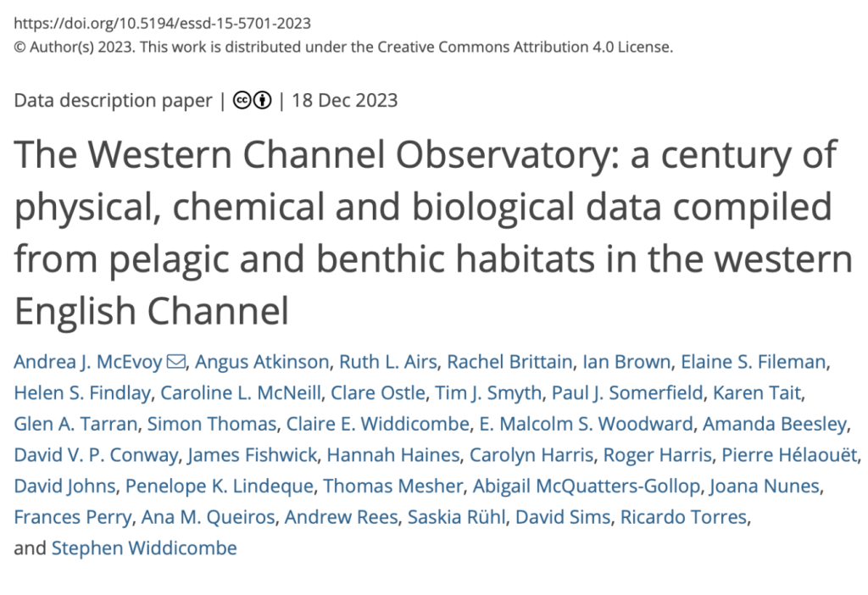The image size is (868, 595).
Task: Select author Stephen Widdicombe
Action: click(144, 548)
